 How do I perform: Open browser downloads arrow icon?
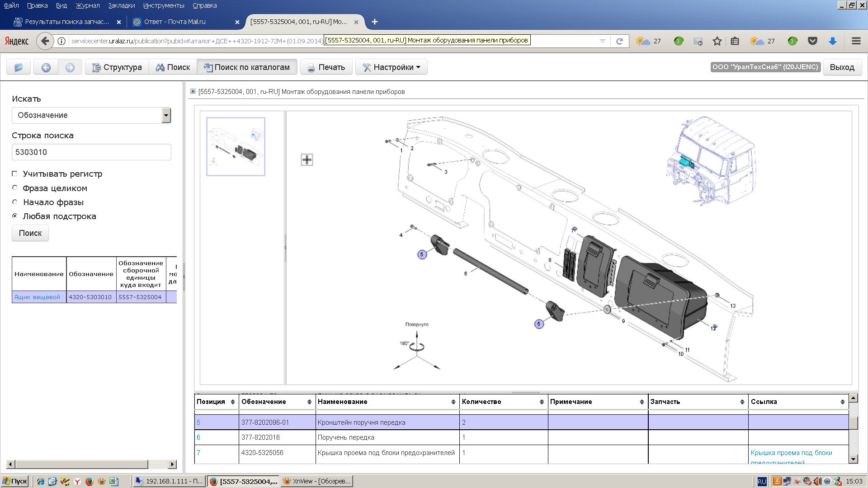coord(832,41)
